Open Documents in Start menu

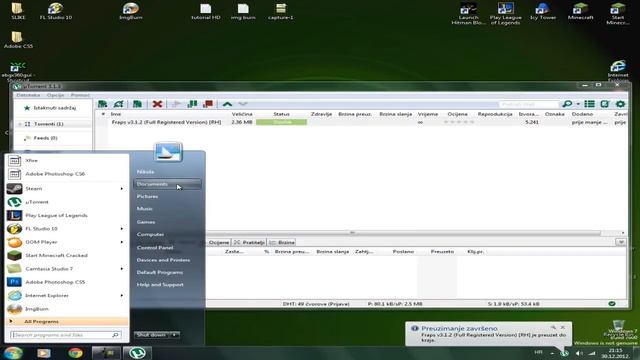(x=167, y=184)
